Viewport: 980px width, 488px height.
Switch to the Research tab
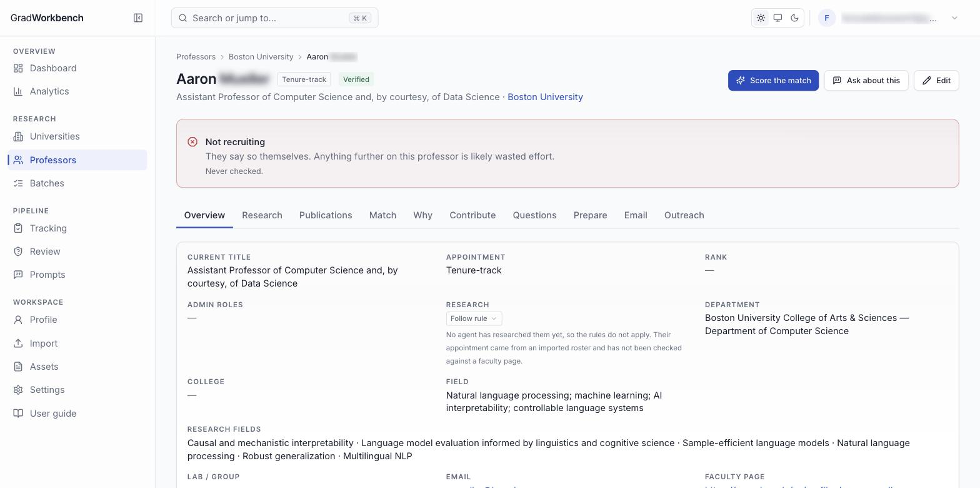point(262,215)
